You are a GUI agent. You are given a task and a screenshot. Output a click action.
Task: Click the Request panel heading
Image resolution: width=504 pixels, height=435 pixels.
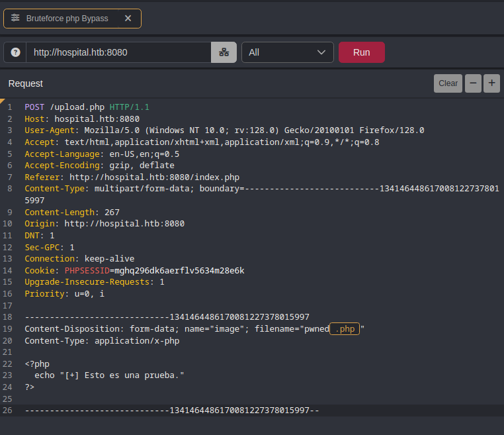[25, 83]
